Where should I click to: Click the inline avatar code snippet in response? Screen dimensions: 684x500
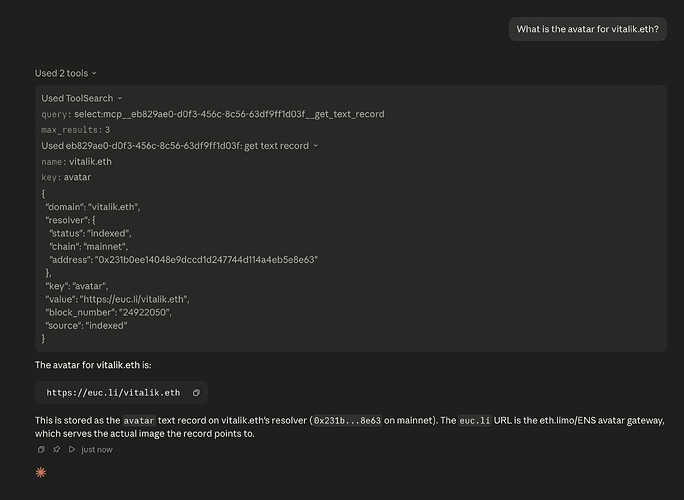(139, 421)
